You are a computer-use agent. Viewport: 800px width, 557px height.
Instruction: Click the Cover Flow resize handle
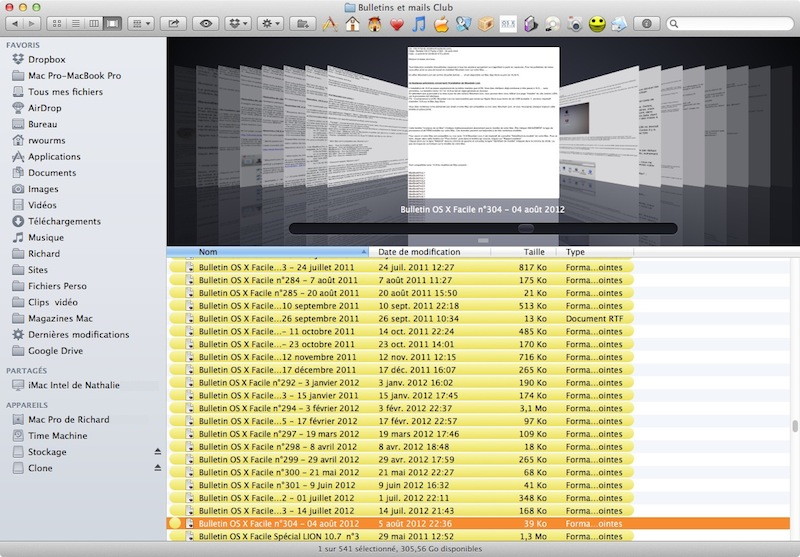[x=483, y=240]
